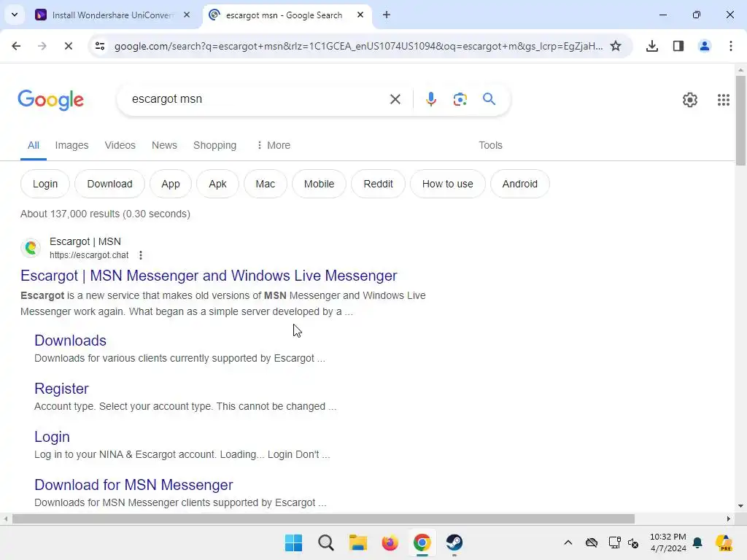Launch Firefox from taskbar
Screen dimensions: 747x560
coord(390,542)
